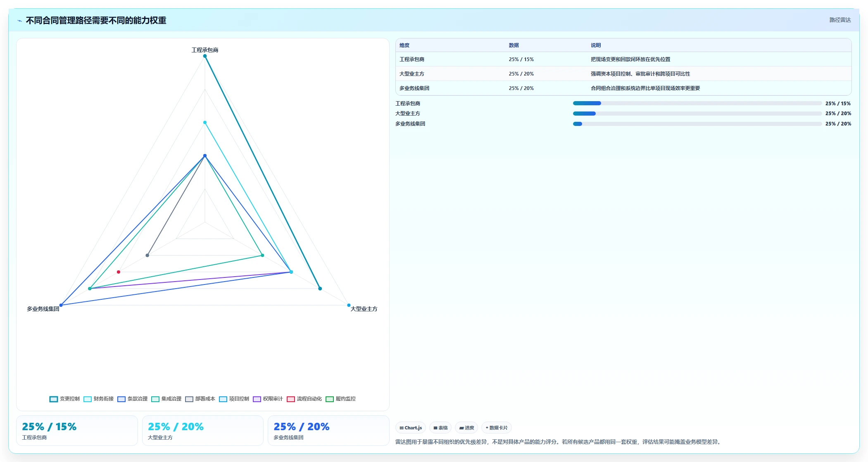Toggle the 流程自动化 legend series
Screen dimensions: 868x462
tap(304, 399)
